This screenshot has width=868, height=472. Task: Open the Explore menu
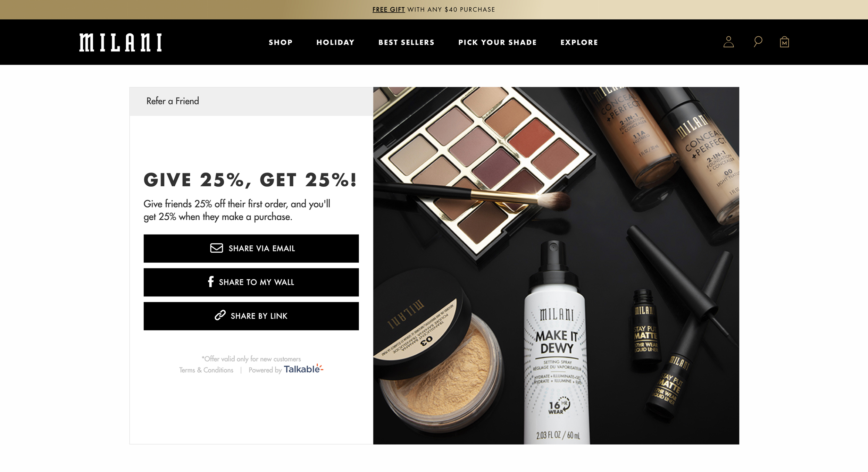coord(579,42)
